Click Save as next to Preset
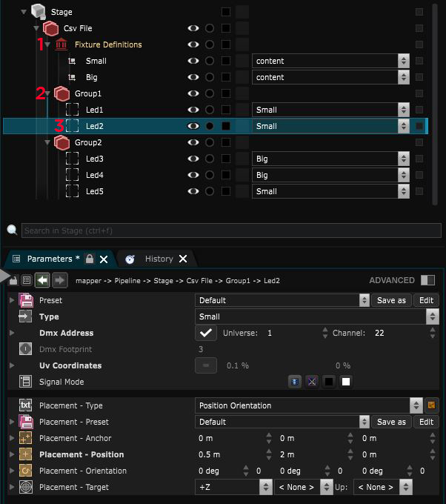 tap(391, 301)
